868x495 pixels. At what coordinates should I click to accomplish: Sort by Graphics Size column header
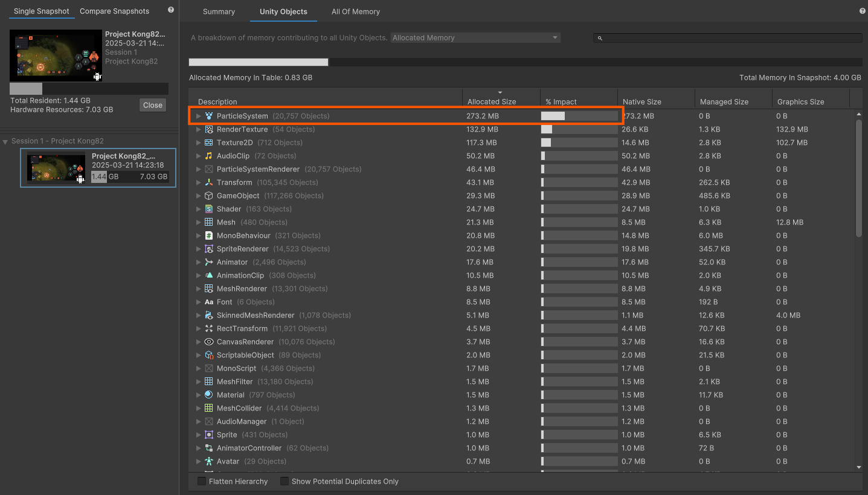811,98
